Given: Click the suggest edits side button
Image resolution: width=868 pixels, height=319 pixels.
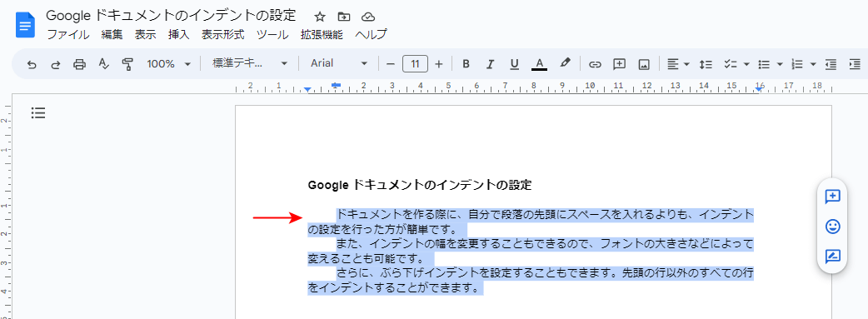Looking at the screenshot, I should click(832, 256).
